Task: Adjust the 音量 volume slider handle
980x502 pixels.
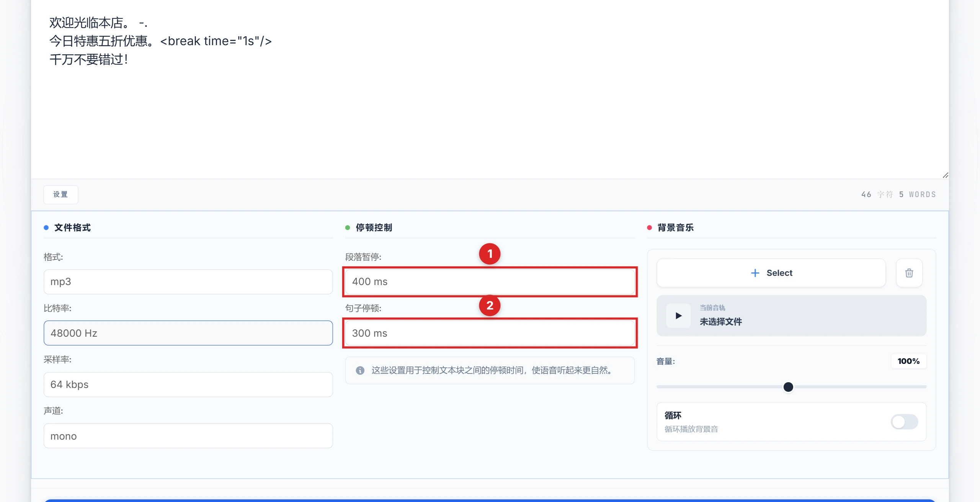Action: (788, 387)
